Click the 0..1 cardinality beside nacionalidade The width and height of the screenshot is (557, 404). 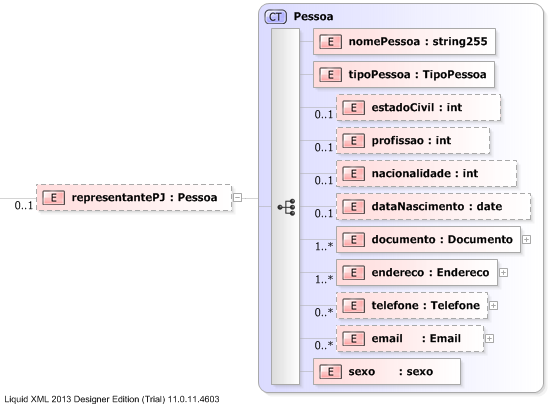pos(324,181)
